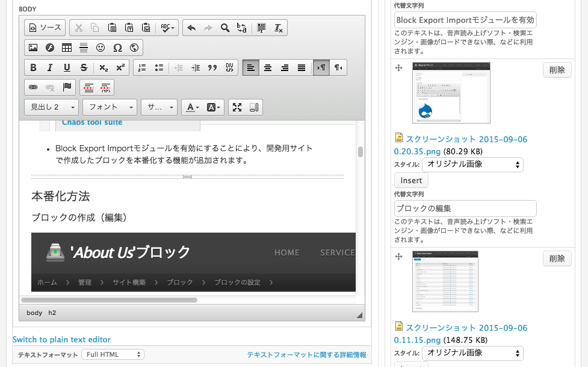Click the first screenshot thumbnail preview
The width and height of the screenshot is (588, 367).
tap(451, 92)
